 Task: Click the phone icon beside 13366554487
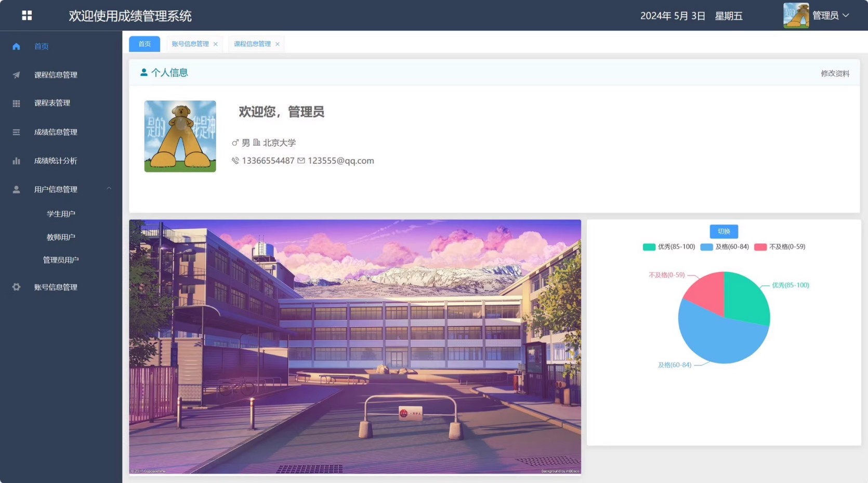coord(235,161)
